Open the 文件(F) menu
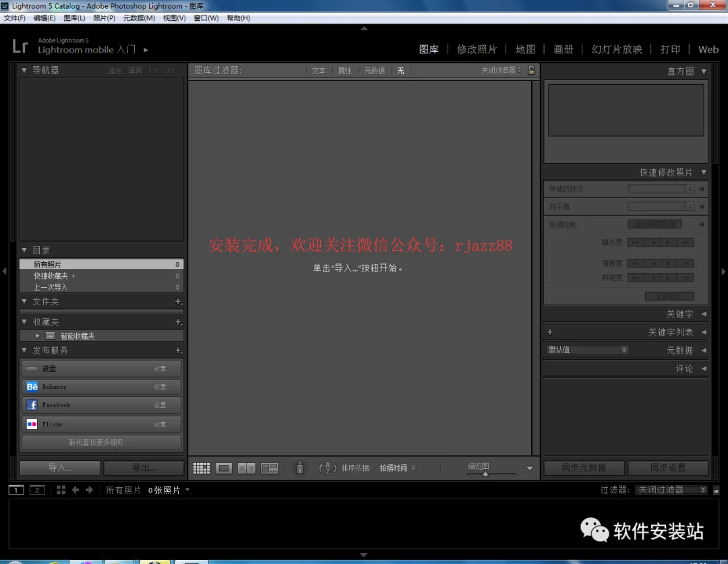This screenshot has height=564, width=728. 14,18
